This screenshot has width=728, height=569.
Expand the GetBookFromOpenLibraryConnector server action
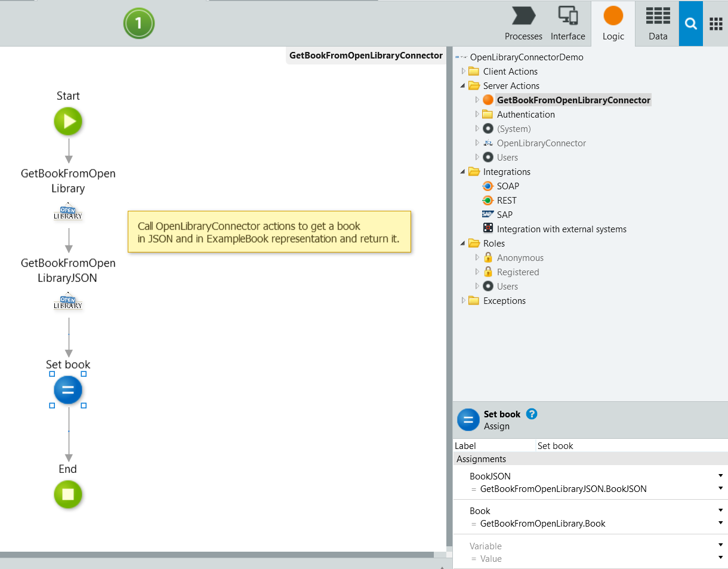[x=477, y=100]
